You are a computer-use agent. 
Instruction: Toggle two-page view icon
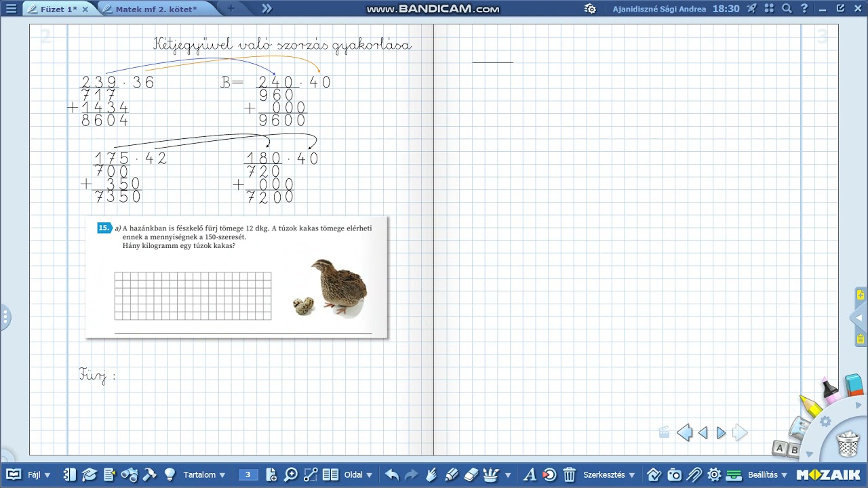tap(330, 475)
